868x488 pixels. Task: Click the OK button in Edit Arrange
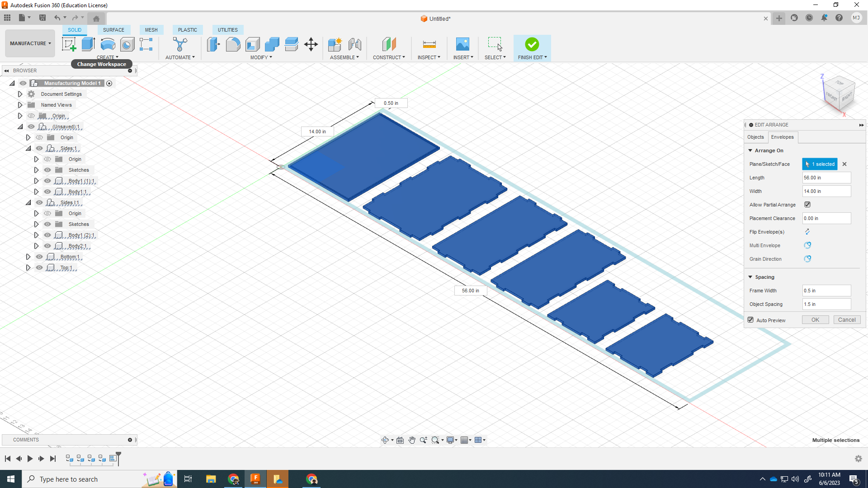815,320
